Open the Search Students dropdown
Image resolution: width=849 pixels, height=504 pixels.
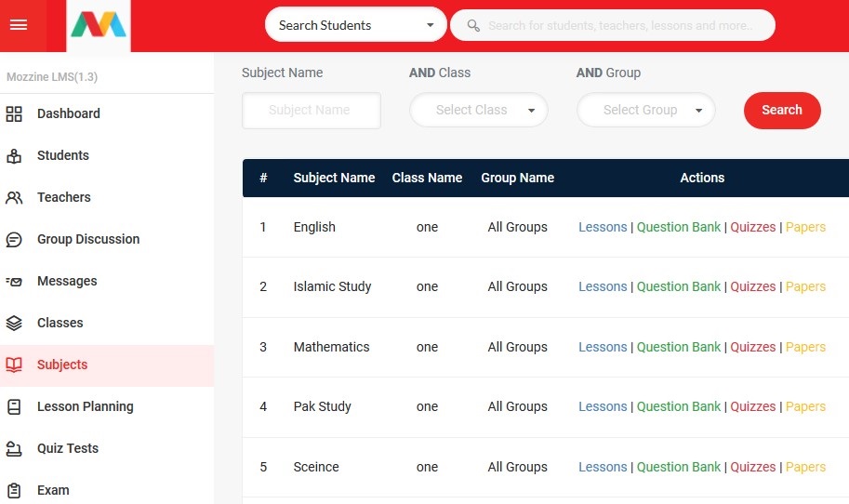[x=355, y=25]
